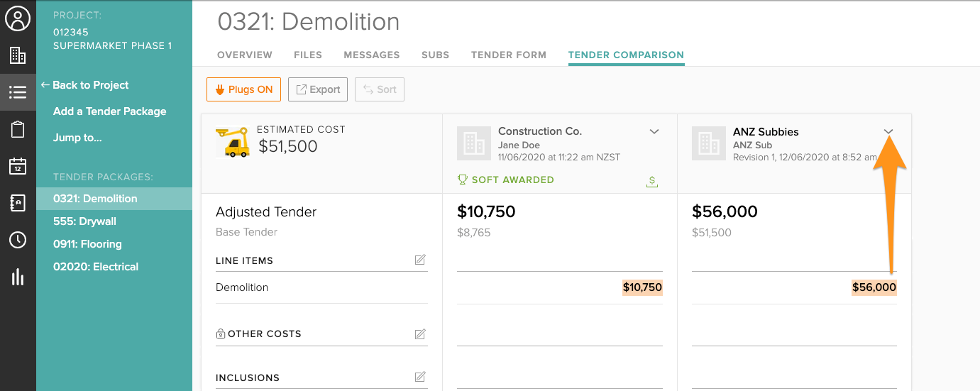Click the dollar download icon under Construction Co.

652,182
